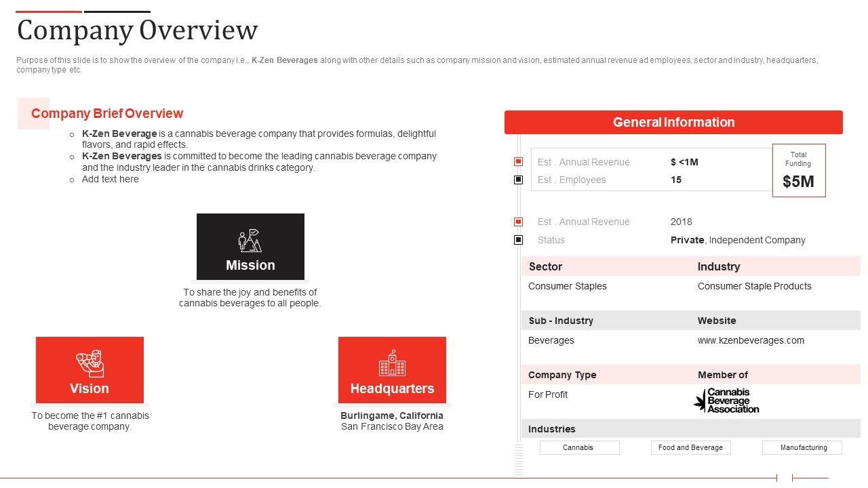Click the bullet about becoming the industry leader
This screenshot has width=868, height=488.
pyautogui.click(x=259, y=161)
